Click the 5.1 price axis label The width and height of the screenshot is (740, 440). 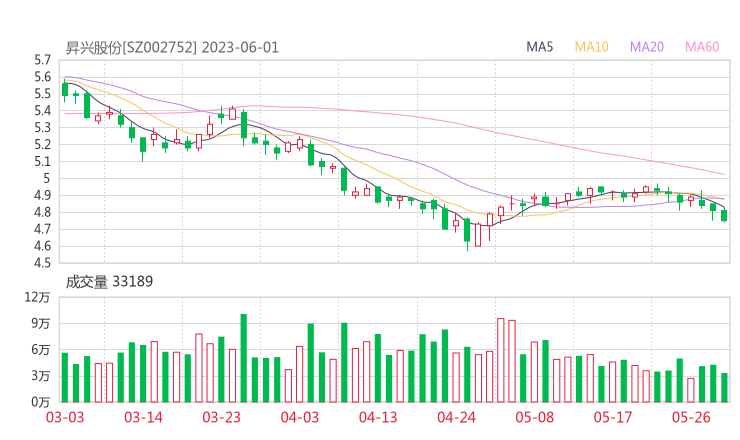pos(42,162)
